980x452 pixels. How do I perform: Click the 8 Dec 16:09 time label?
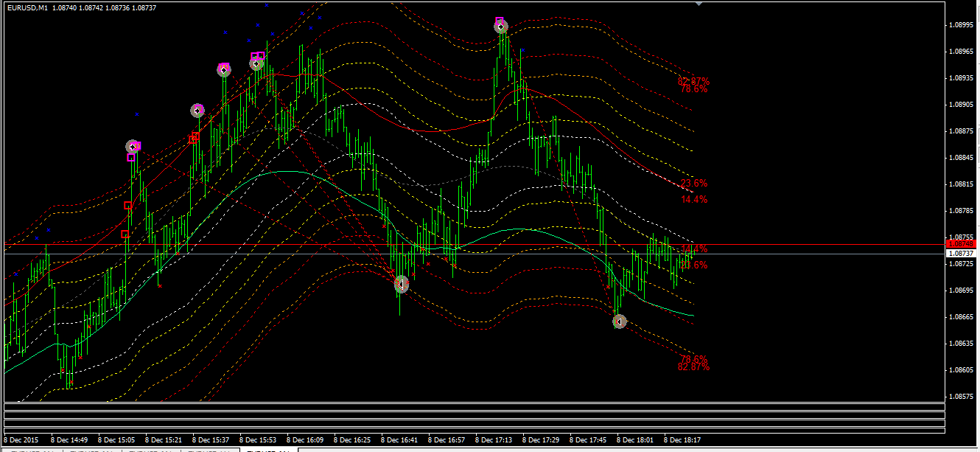pyautogui.click(x=305, y=439)
